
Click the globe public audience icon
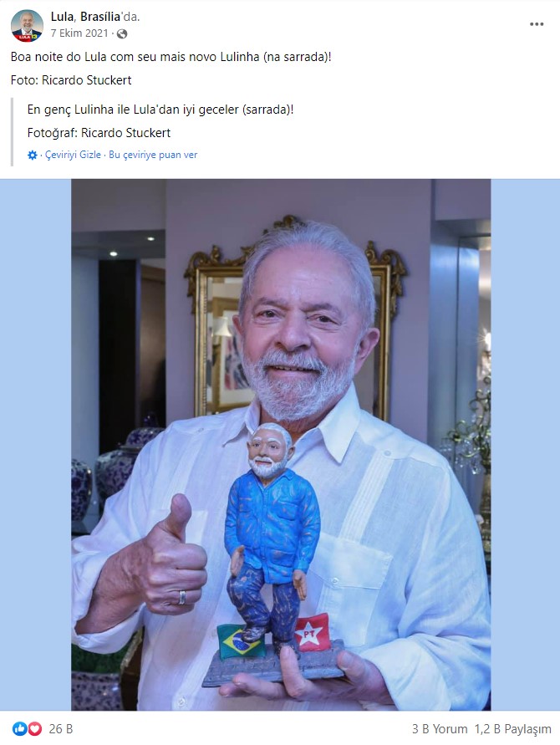[x=122, y=33]
